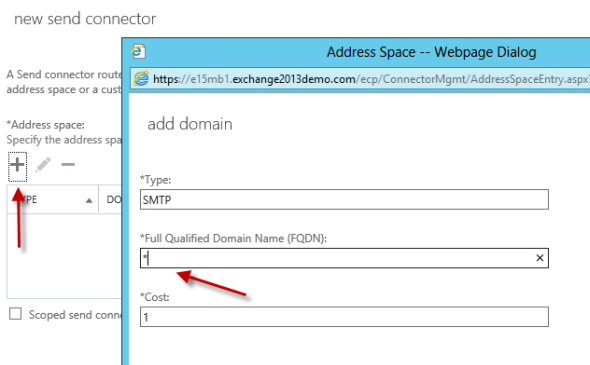The image size is (590, 365).
Task: Click the Full Qualified Domain Name input field
Action: (x=344, y=258)
